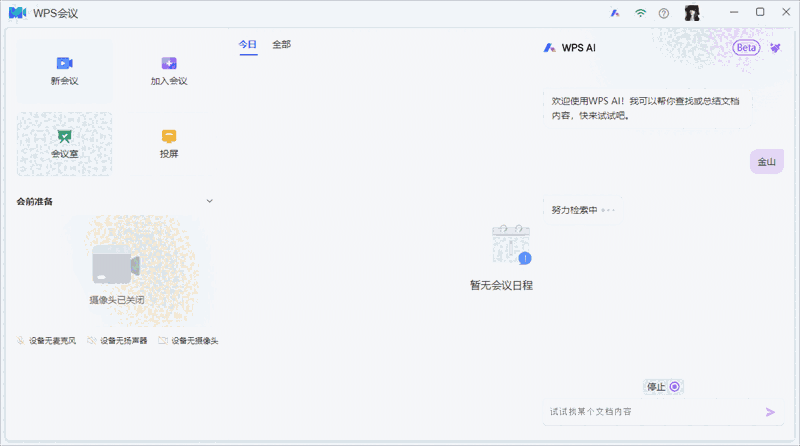Viewport: 800px width, 446px height.
Task: Click the WPS AI icon in title bar
Action: pyautogui.click(x=615, y=13)
